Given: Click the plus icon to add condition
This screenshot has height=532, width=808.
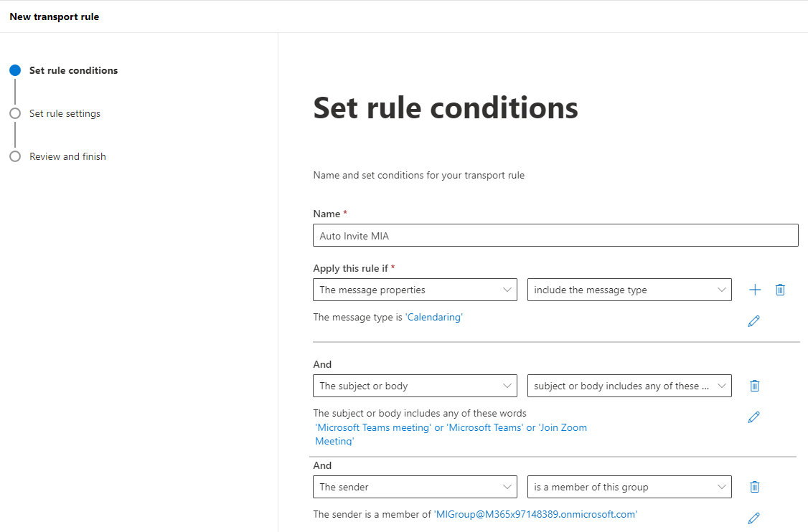Looking at the screenshot, I should pyautogui.click(x=755, y=290).
